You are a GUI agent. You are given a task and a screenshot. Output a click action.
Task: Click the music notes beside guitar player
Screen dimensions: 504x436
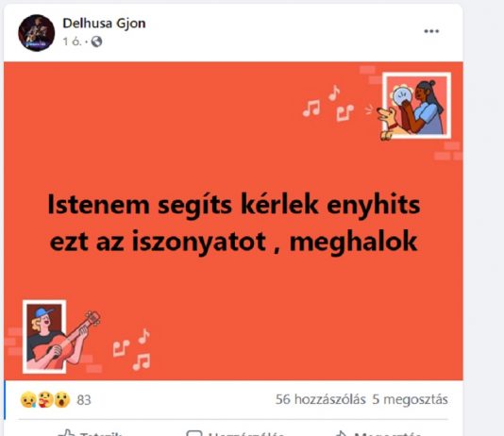point(132,349)
